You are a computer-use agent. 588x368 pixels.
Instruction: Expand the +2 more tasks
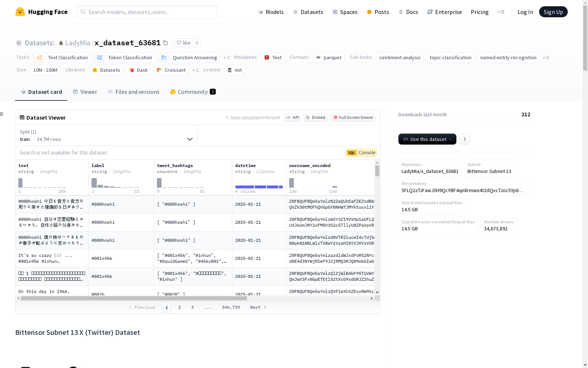tap(226, 57)
